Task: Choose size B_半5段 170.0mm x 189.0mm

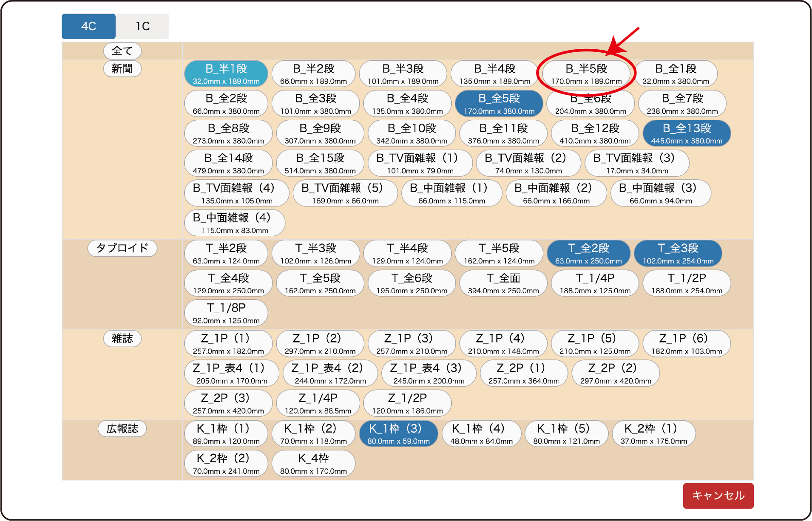Action: click(x=586, y=74)
